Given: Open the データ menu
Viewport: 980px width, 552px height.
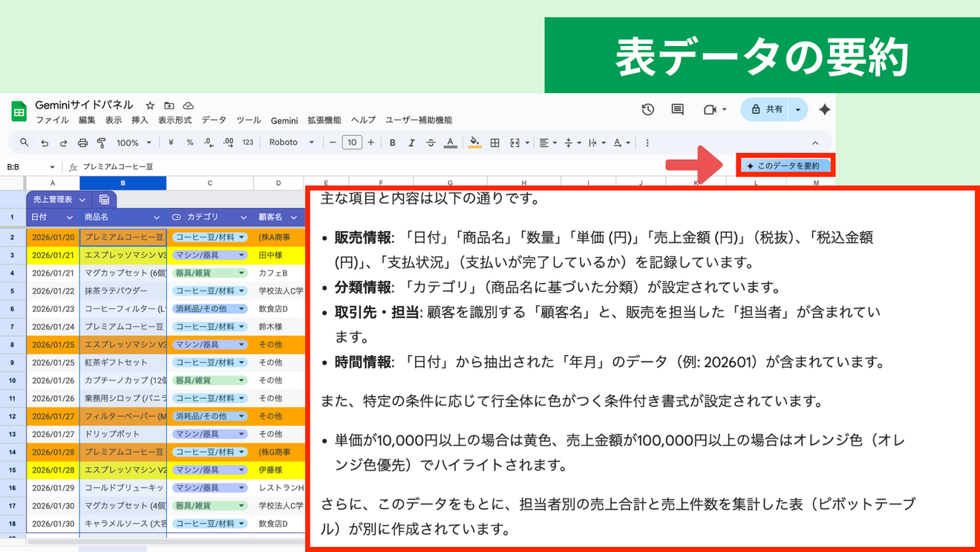Looking at the screenshot, I should tap(214, 120).
